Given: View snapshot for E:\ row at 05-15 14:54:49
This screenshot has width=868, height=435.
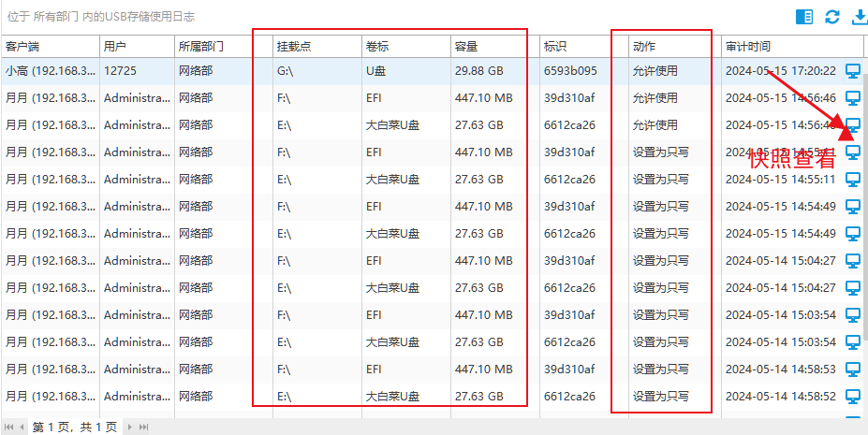Looking at the screenshot, I should 853,233.
